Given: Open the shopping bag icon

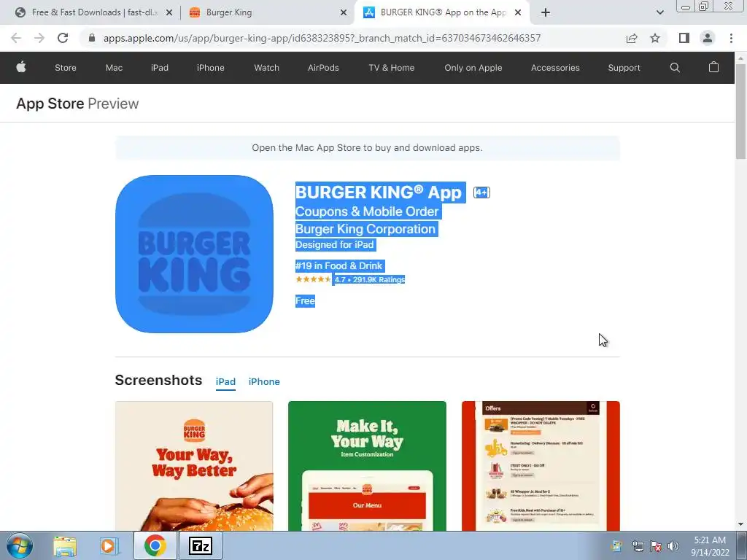Looking at the screenshot, I should [x=713, y=67].
